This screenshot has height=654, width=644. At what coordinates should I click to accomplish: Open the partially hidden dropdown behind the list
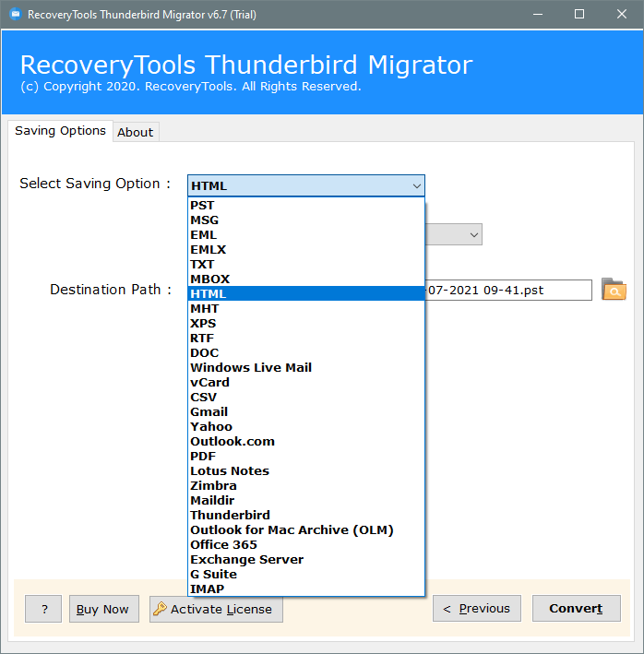pyautogui.click(x=453, y=234)
